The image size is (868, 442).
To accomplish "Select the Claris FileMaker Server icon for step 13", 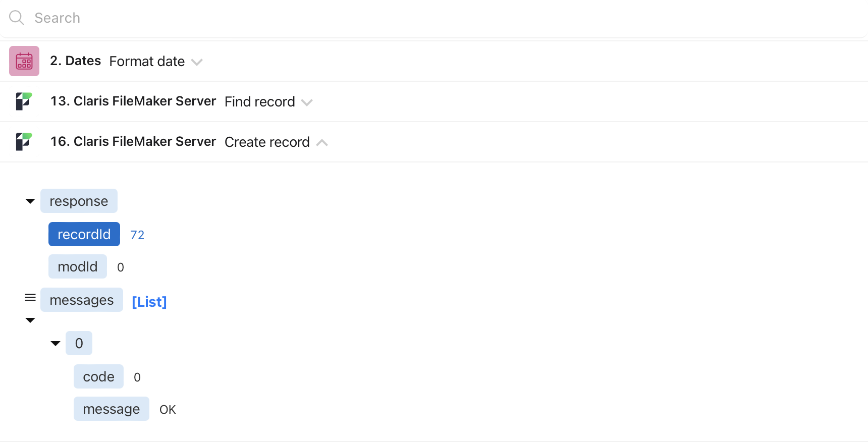I will tap(24, 101).
